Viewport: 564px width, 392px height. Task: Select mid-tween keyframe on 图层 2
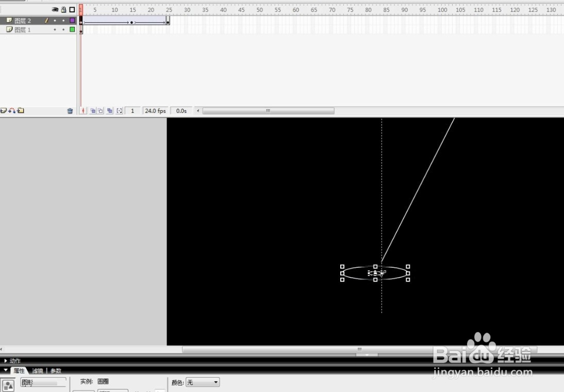coord(131,22)
